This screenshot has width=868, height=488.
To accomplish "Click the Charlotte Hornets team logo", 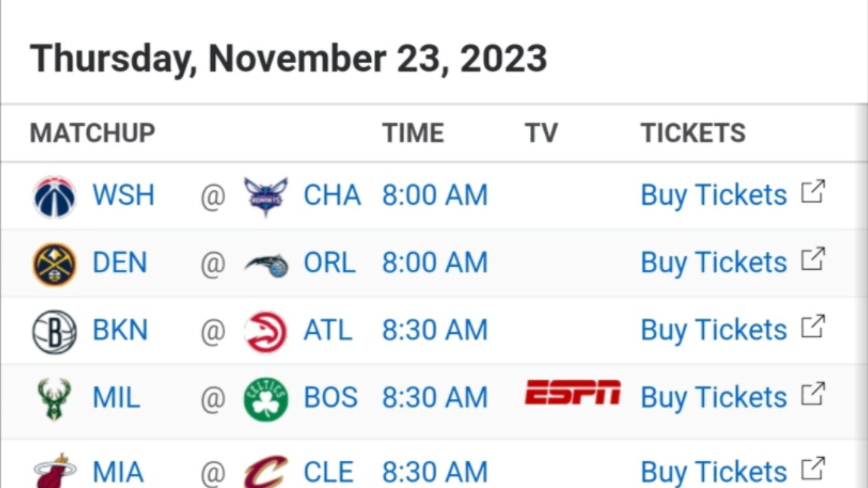I will [x=265, y=197].
